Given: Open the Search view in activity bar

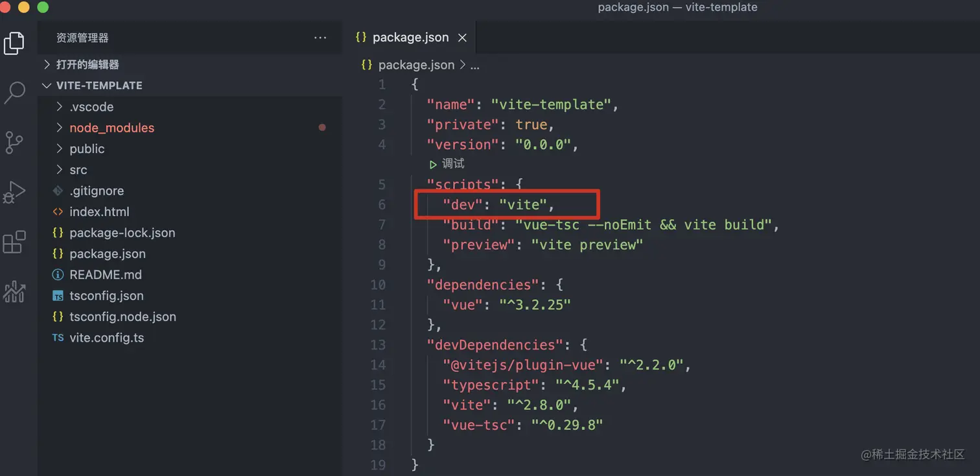Looking at the screenshot, I should 14,92.
